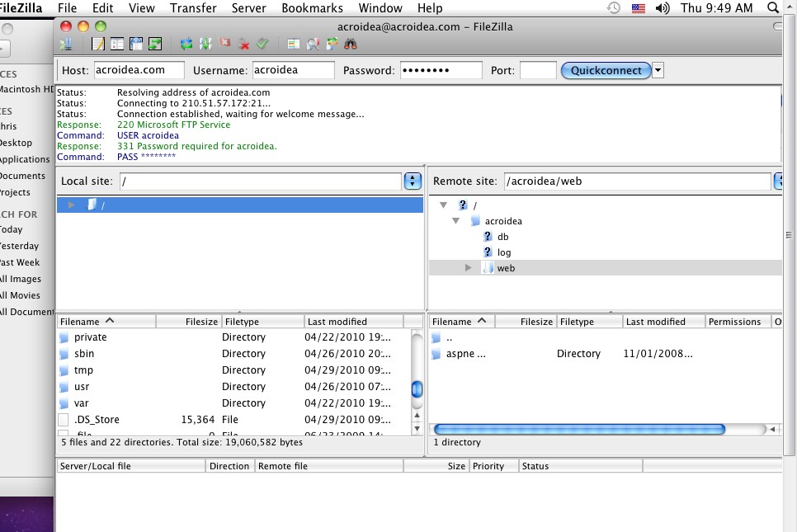Click the usr folder icon
This screenshot has width=797, height=532.
pyautogui.click(x=64, y=387)
